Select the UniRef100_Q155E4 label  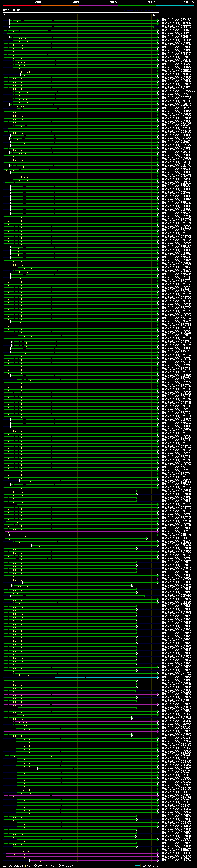pos(177,94)
